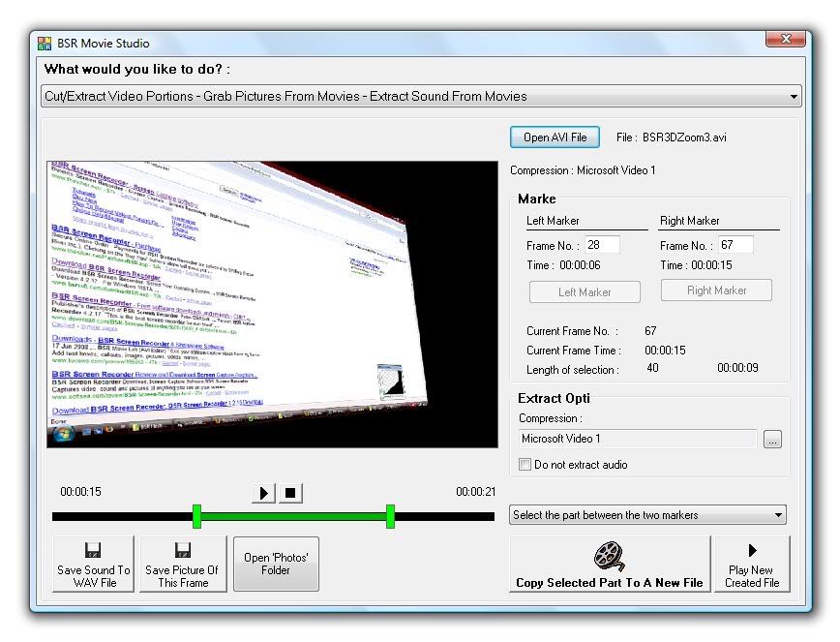The height and width of the screenshot is (642, 840).
Task: Click the Left Marker frame number field
Action: [x=602, y=245]
